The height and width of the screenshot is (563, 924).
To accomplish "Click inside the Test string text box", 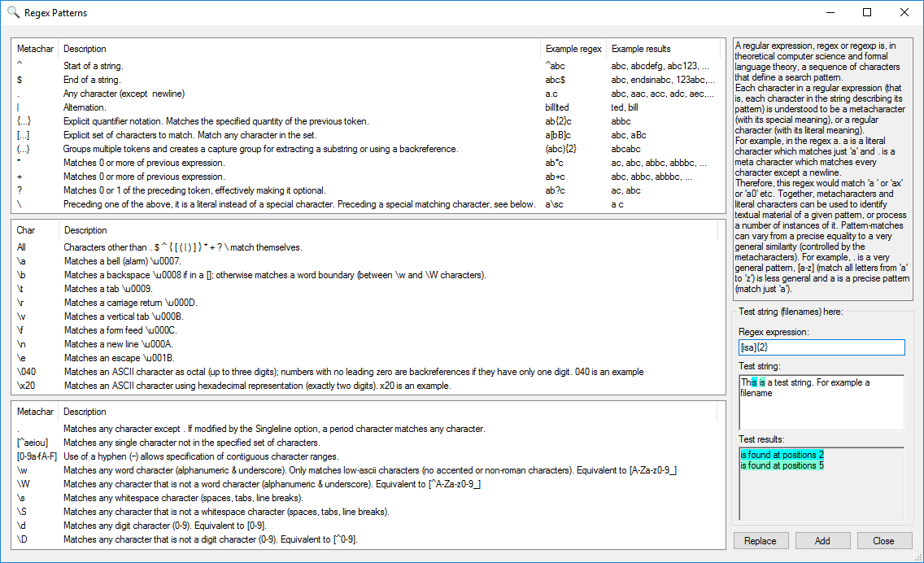I will (822, 402).
